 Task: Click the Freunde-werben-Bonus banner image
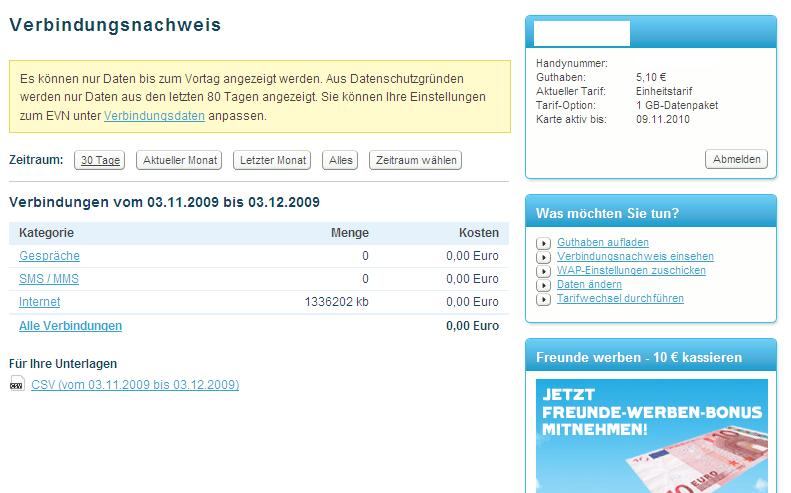point(652,436)
